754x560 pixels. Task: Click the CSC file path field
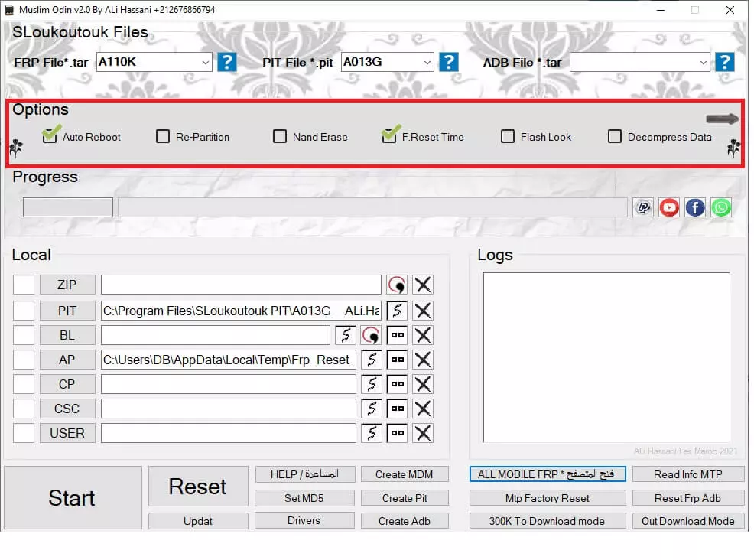coord(228,409)
